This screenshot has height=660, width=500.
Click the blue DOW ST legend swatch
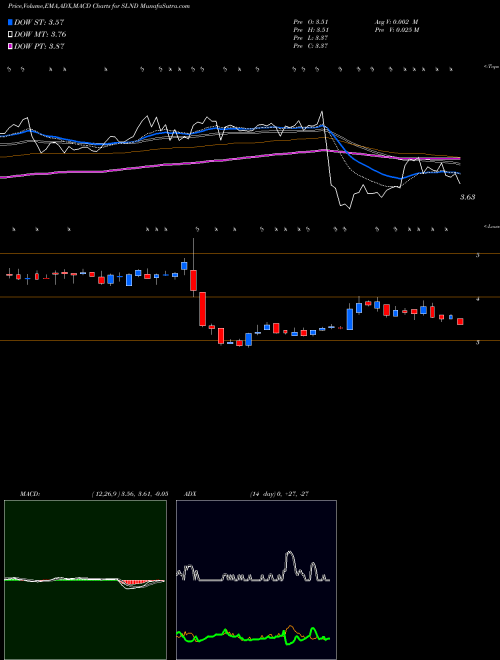[10, 22]
